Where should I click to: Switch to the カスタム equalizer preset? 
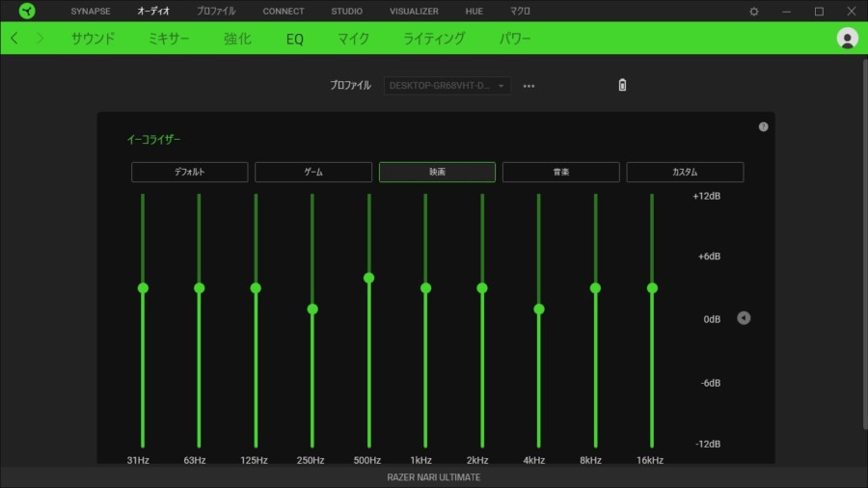tap(685, 172)
